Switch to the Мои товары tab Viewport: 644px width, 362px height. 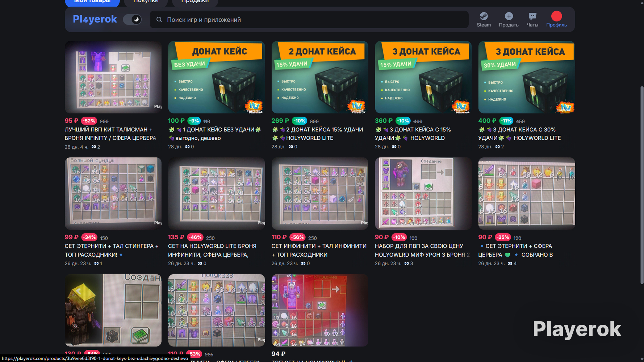tap(92, 2)
